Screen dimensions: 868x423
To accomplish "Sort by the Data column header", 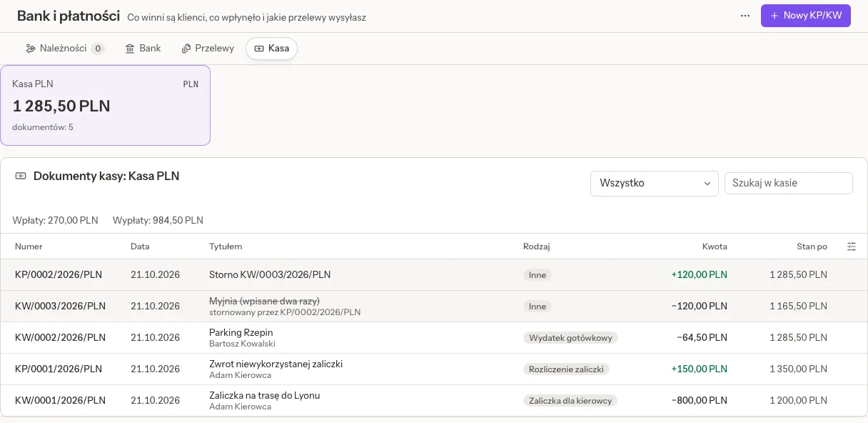I will point(140,247).
